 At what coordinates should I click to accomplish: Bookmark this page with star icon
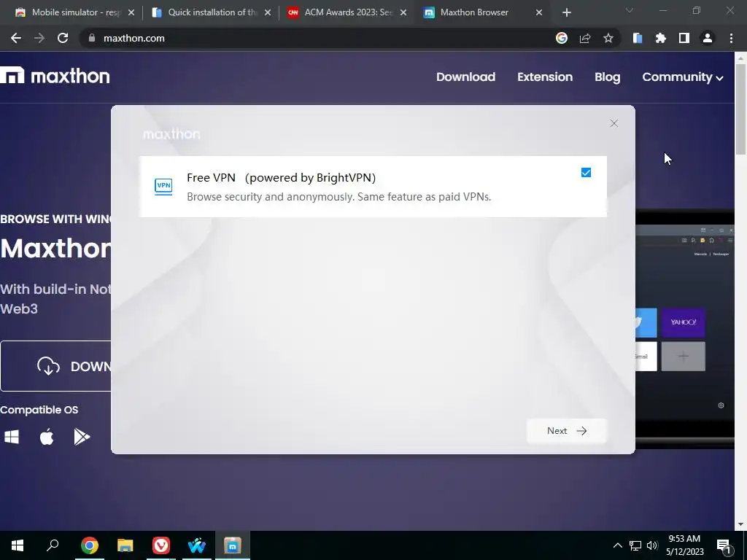tap(608, 38)
